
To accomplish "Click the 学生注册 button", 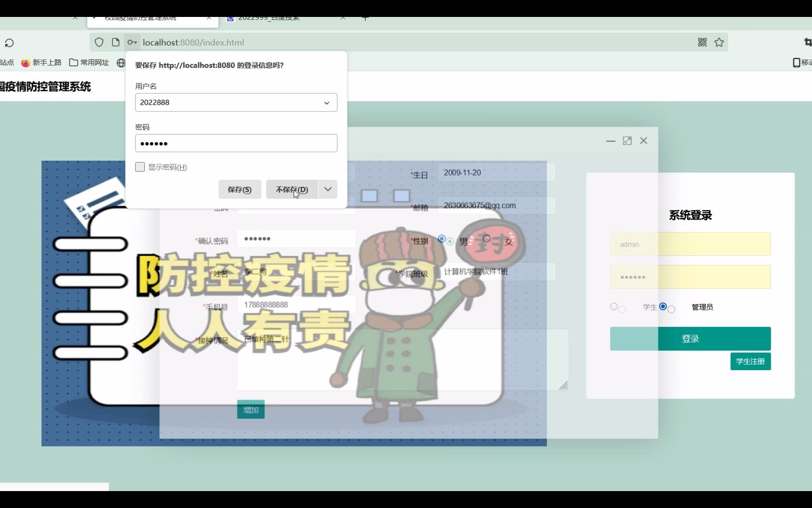I will point(750,361).
